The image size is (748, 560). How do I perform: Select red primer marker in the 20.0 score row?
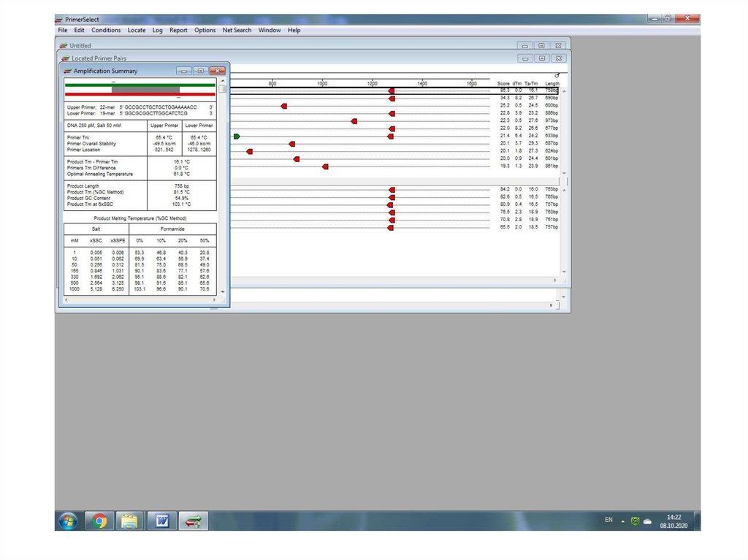[297, 159]
